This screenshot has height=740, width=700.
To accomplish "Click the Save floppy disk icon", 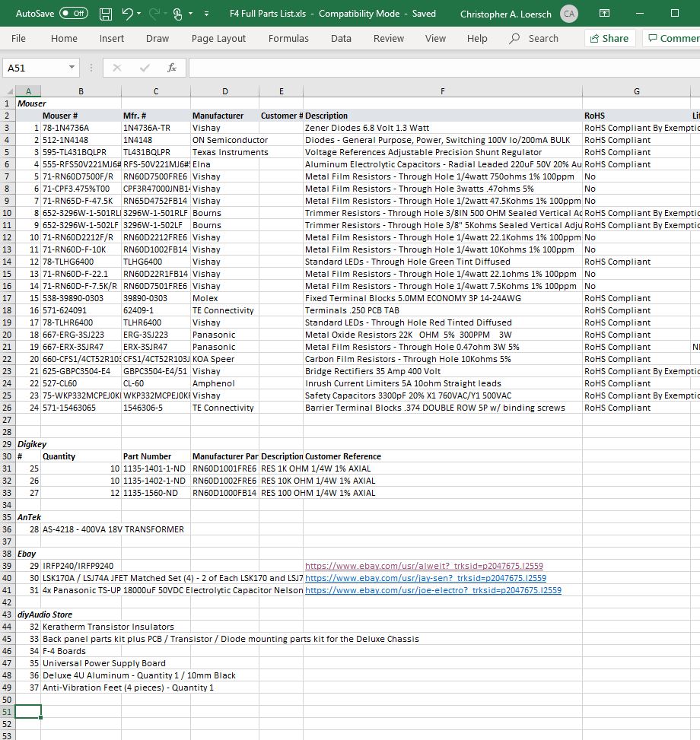I will pos(106,14).
